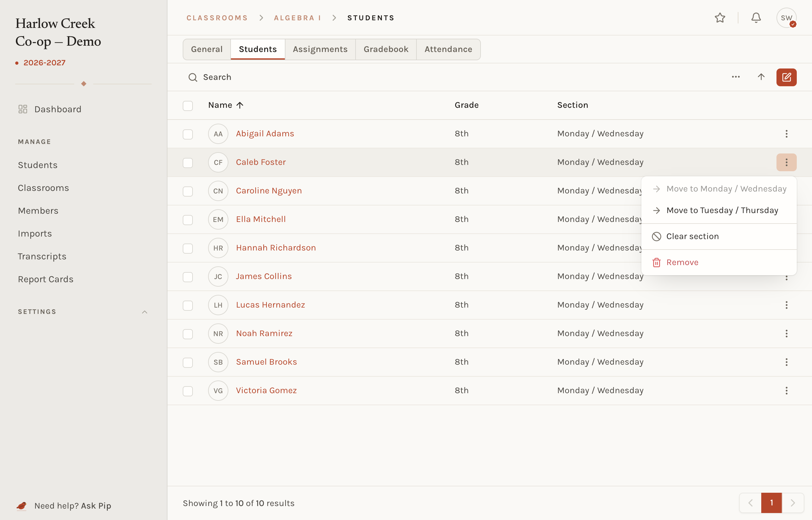Open Imports in sidebar
The height and width of the screenshot is (520, 812).
point(35,234)
